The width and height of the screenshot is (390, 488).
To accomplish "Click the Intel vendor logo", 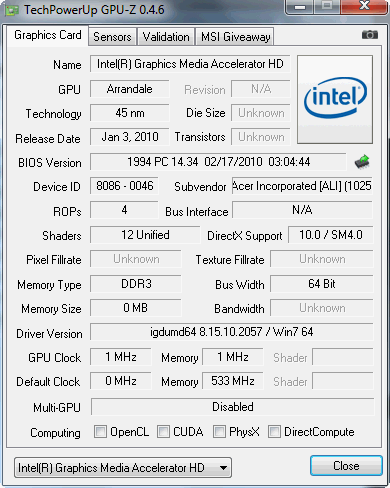I will coord(335,99).
